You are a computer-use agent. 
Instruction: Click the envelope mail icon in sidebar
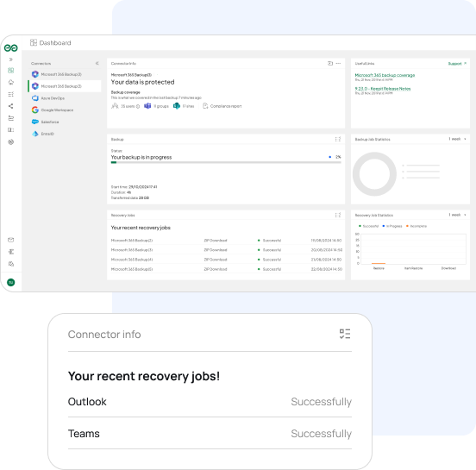tap(11, 240)
